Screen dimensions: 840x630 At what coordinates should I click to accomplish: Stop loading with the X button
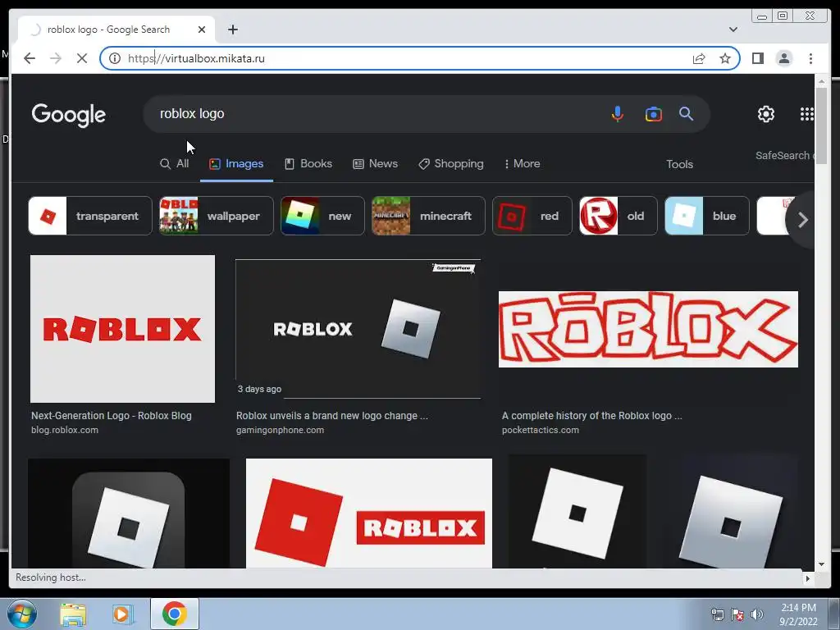pyautogui.click(x=82, y=58)
